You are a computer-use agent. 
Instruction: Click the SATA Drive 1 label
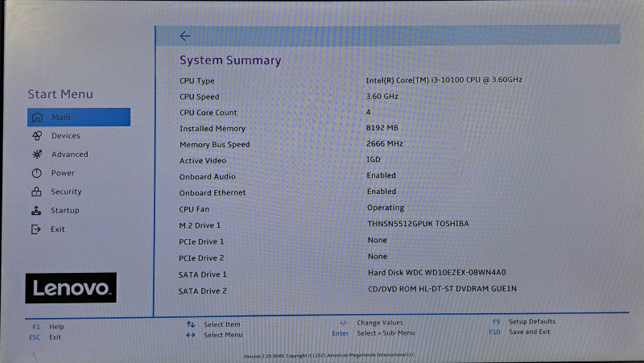pyautogui.click(x=203, y=274)
